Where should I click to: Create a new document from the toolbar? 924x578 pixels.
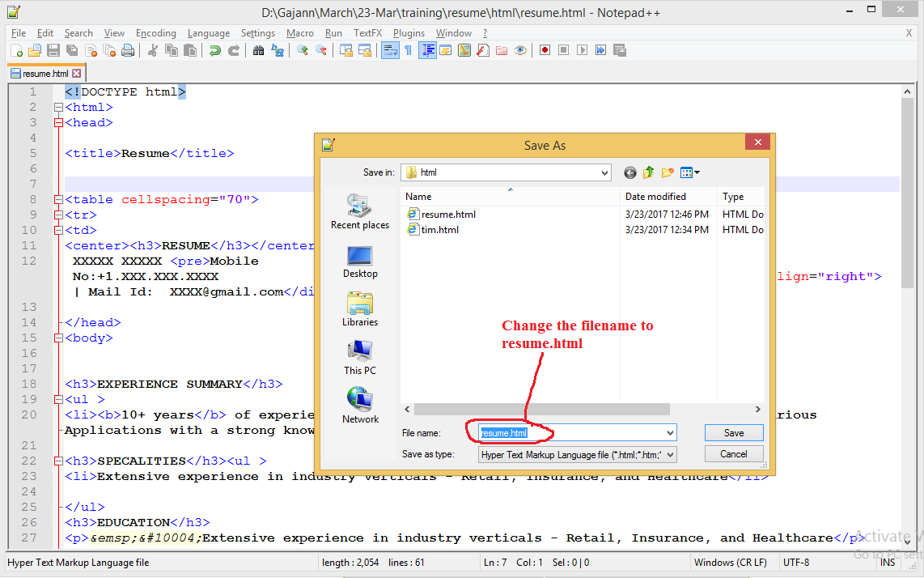pos(16,51)
